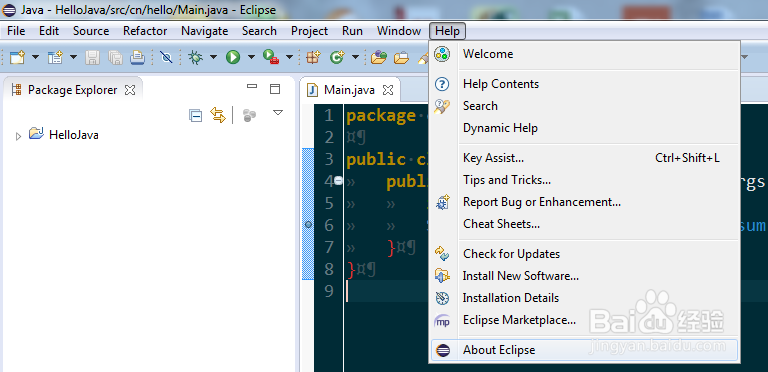The width and height of the screenshot is (768, 372).
Task: Open the Navigate menu
Action: (205, 31)
